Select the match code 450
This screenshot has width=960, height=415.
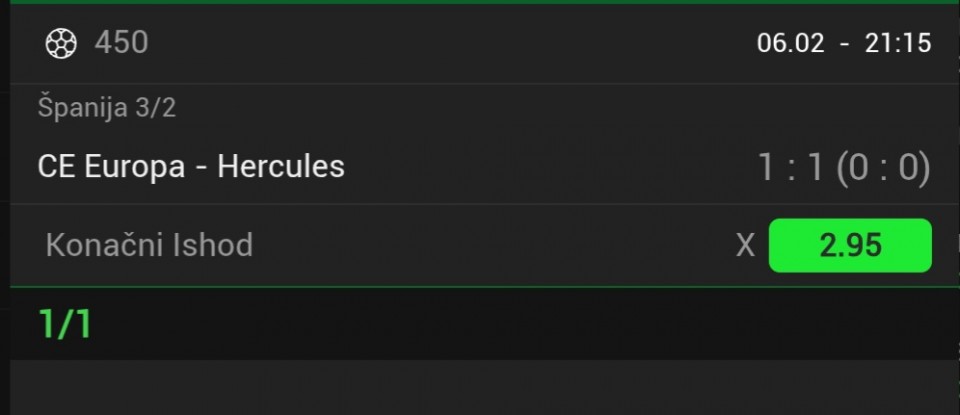coord(121,42)
